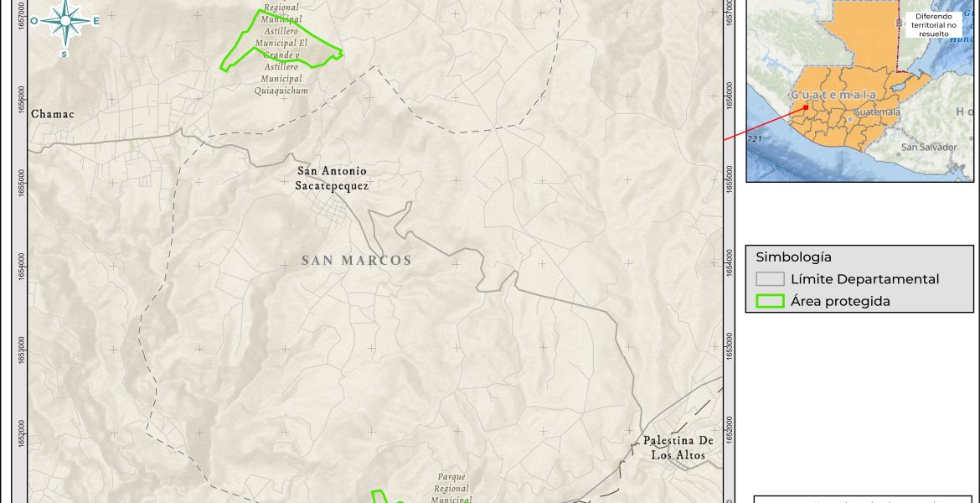
Task: Click the Diferendo territorial no resuelto note
Action: tap(934, 25)
